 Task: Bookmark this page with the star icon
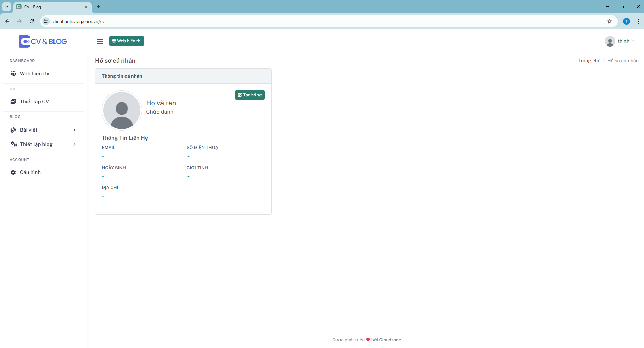coord(610,21)
